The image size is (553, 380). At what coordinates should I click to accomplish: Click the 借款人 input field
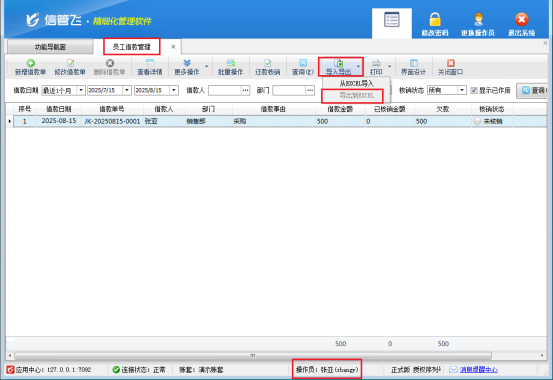tap(225, 90)
